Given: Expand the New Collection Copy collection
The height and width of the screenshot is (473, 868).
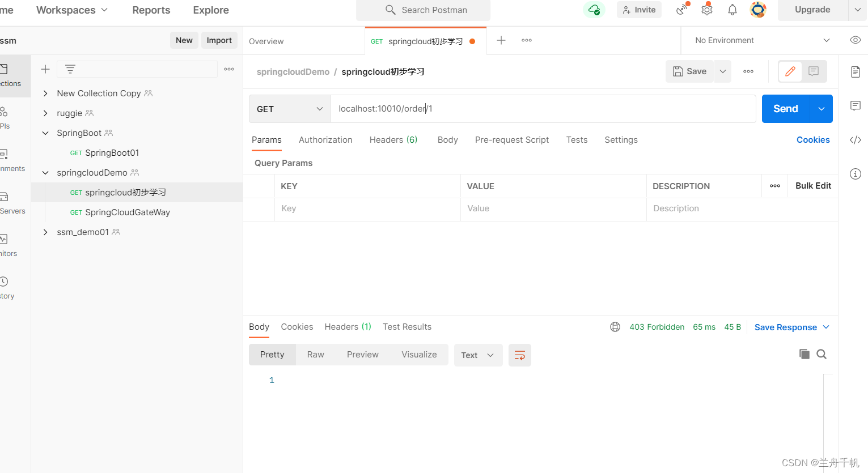Looking at the screenshot, I should tap(45, 93).
